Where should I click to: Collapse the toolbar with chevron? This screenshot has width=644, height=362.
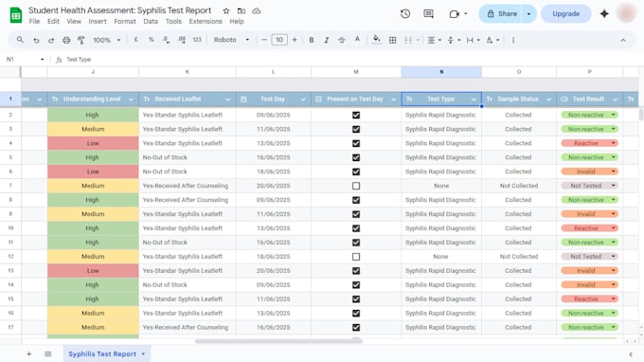pos(623,40)
